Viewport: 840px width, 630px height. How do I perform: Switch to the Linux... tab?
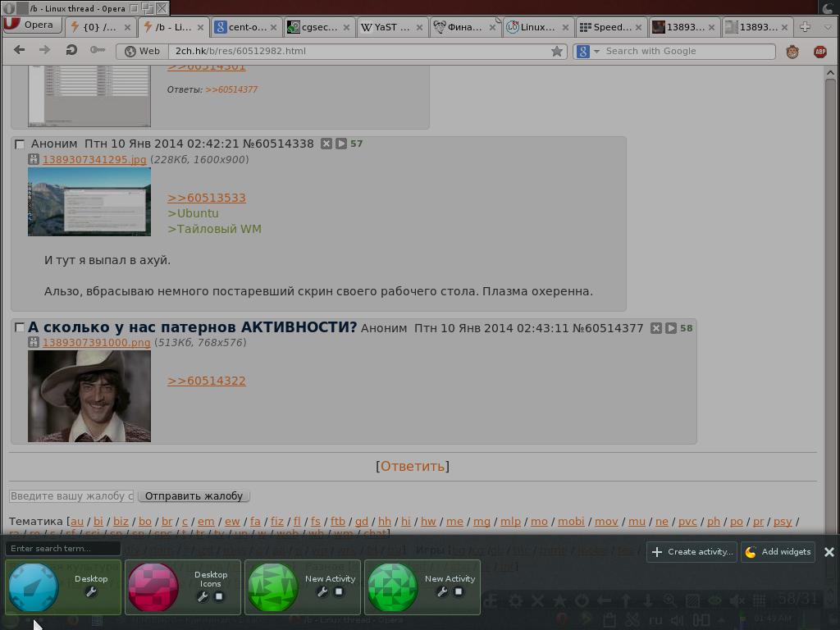coord(537,27)
